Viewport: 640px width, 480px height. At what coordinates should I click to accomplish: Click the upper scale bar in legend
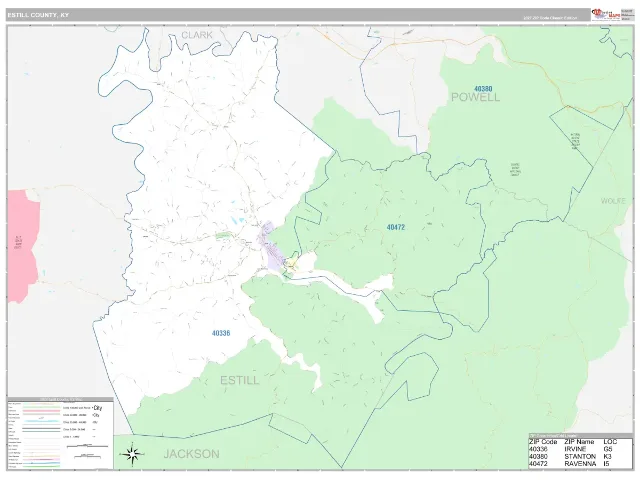pyautogui.click(x=87, y=446)
